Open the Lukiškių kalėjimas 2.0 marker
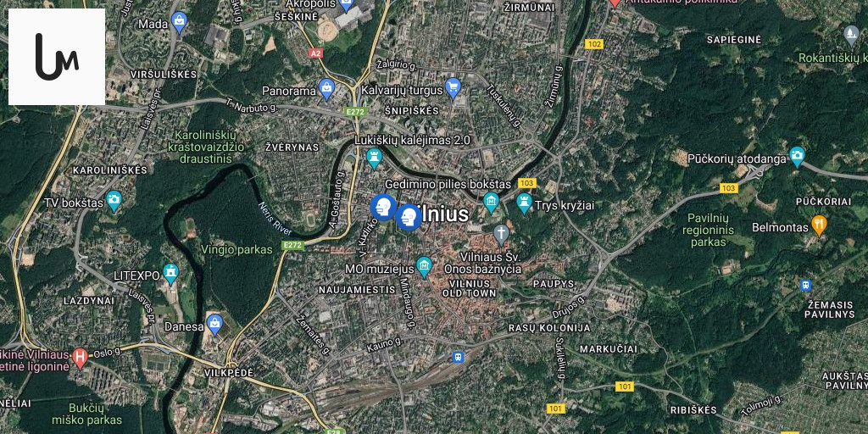The height and width of the screenshot is (434, 868). 374,159
